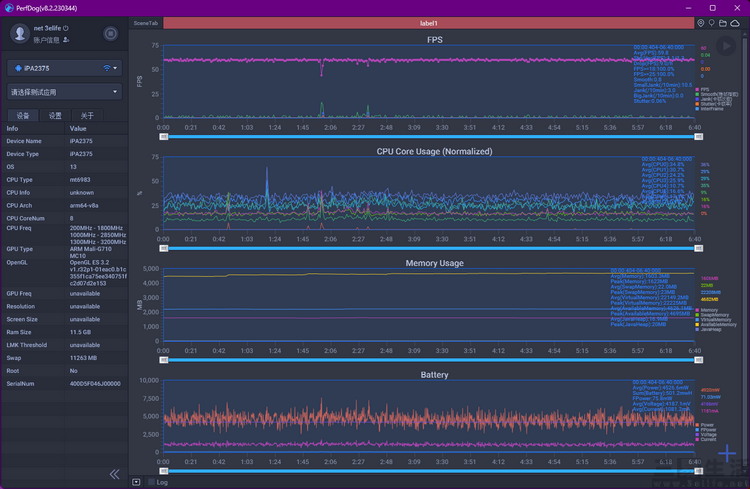Maximize the PerfDog window

click(712, 8)
